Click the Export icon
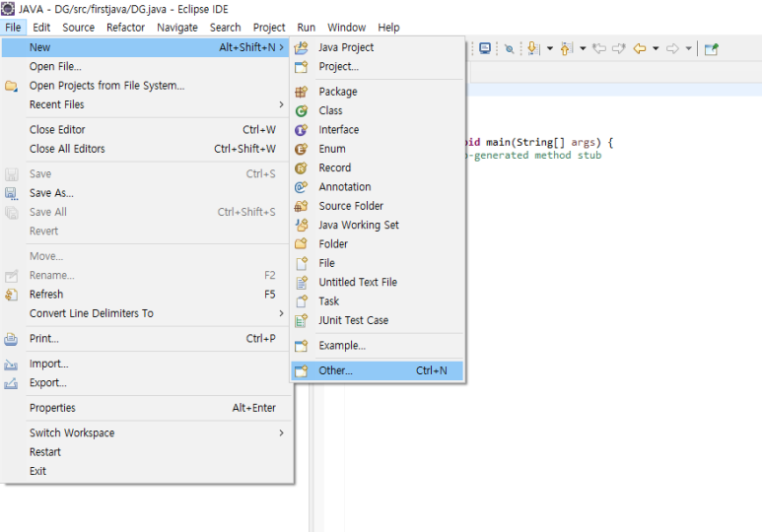 click(x=11, y=383)
